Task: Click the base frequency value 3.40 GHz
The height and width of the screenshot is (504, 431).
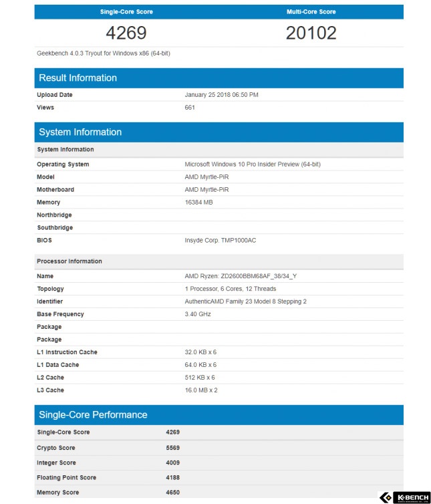Action: (x=198, y=314)
